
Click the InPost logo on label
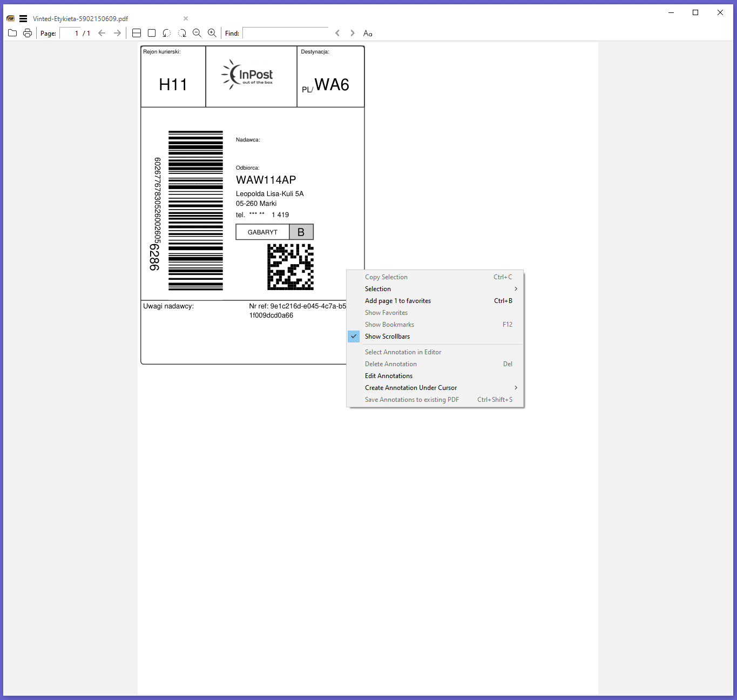(x=247, y=75)
